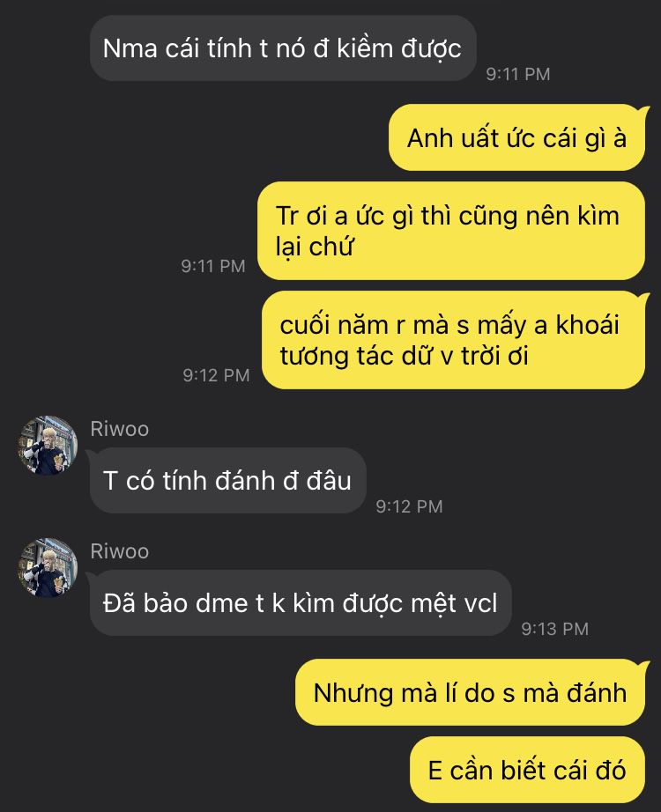Tap the word 'Nma' in the top message
This screenshot has width=661, height=812.
tap(130, 48)
